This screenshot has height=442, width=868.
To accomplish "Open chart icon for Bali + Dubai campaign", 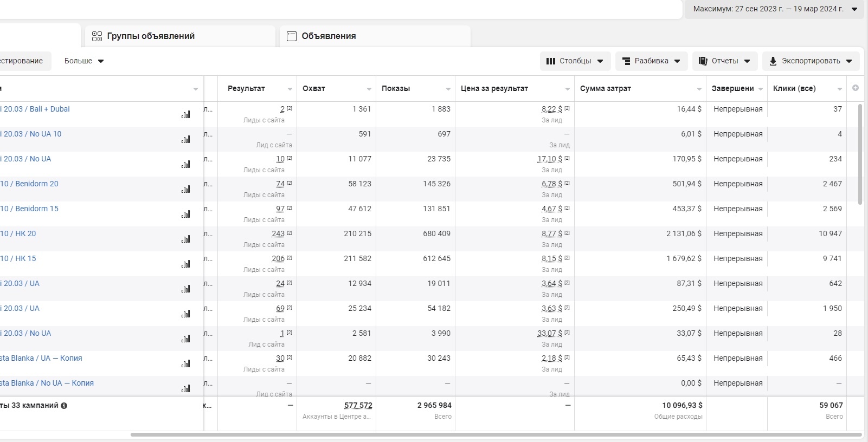I will point(186,114).
